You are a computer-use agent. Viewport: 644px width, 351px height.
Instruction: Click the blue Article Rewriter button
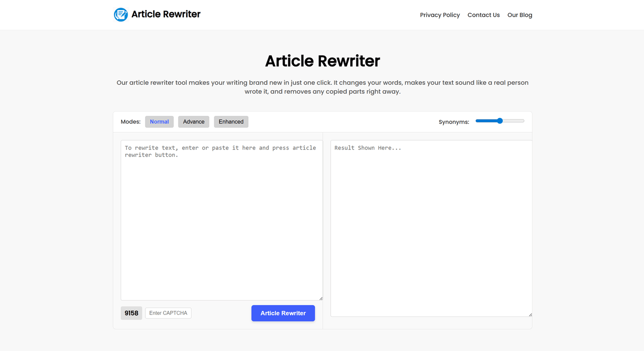click(283, 313)
